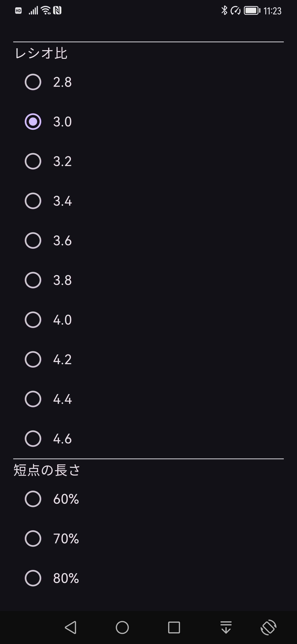Tap the notification pull-down arrow icon
The width and height of the screenshot is (297, 644).
pyautogui.click(x=226, y=627)
